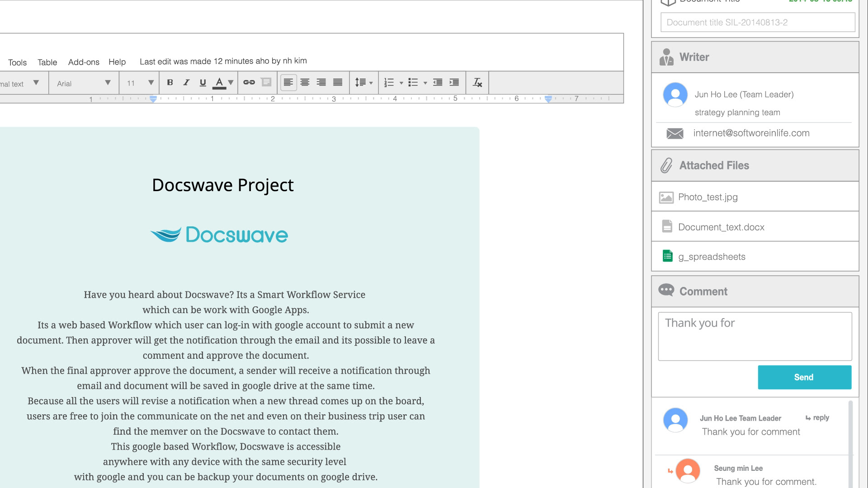The image size is (868, 488).
Task: Click Jun Ho Lee's writer avatar
Action: pyautogui.click(x=675, y=94)
